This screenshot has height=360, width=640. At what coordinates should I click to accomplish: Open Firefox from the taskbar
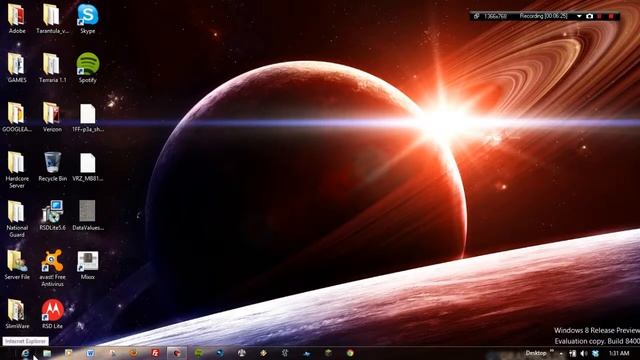pyautogui.click(x=133, y=353)
